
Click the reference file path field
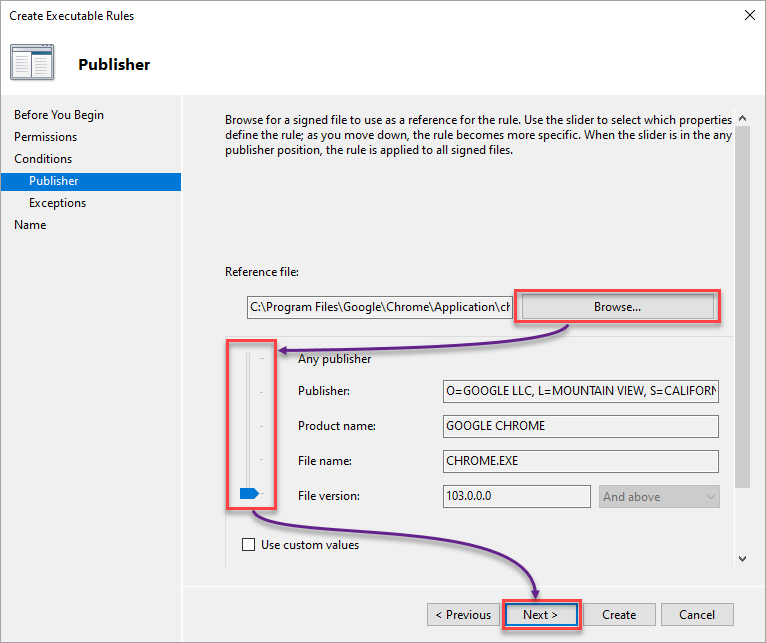tap(380, 307)
